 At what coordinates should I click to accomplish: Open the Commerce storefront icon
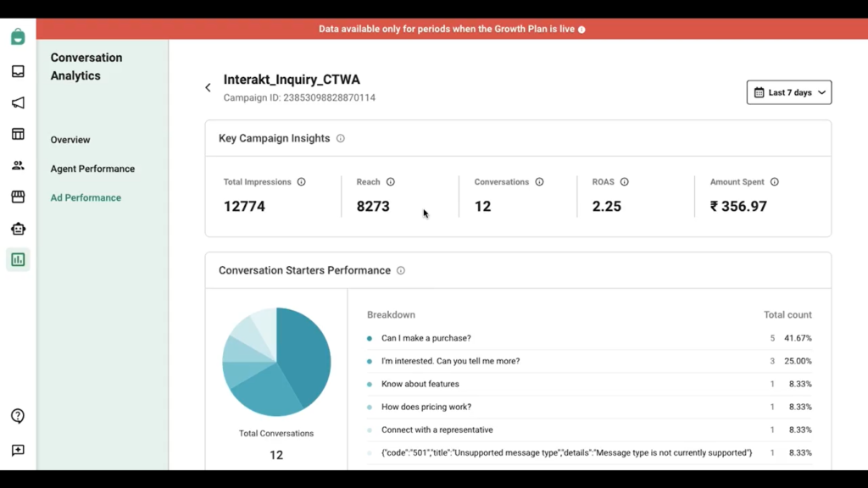(18, 197)
